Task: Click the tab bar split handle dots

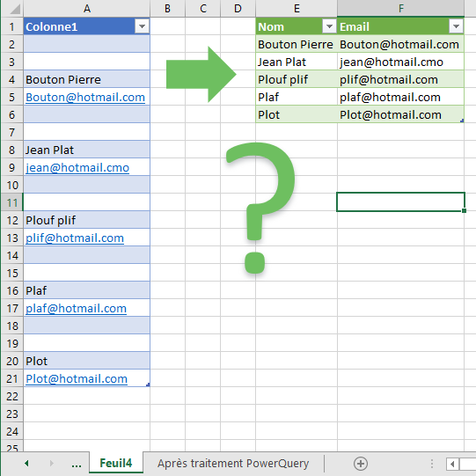Action: coord(432,464)
